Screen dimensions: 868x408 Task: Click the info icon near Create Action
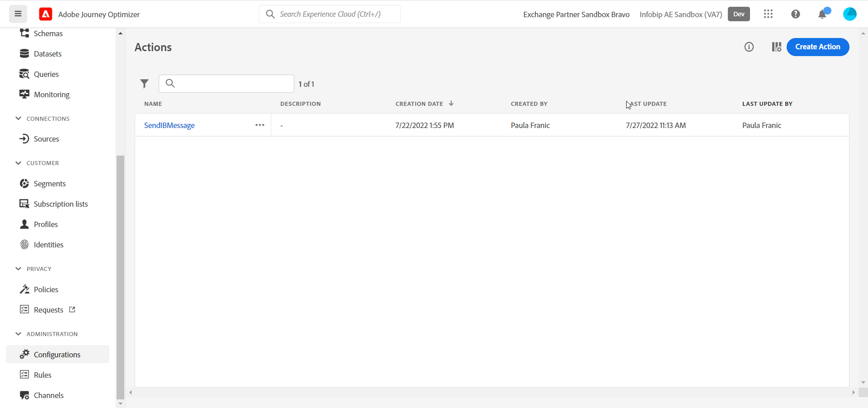[x=749, y=47]
